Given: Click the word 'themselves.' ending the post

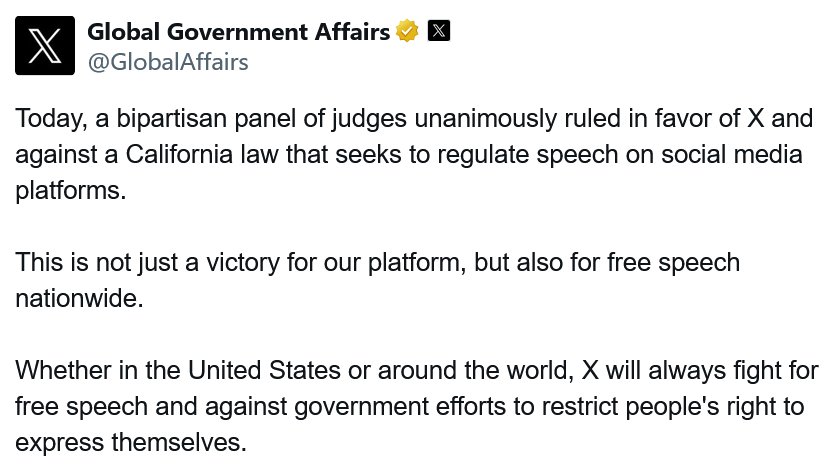Looking at the screenshot, I should click(x=179, y=443).
